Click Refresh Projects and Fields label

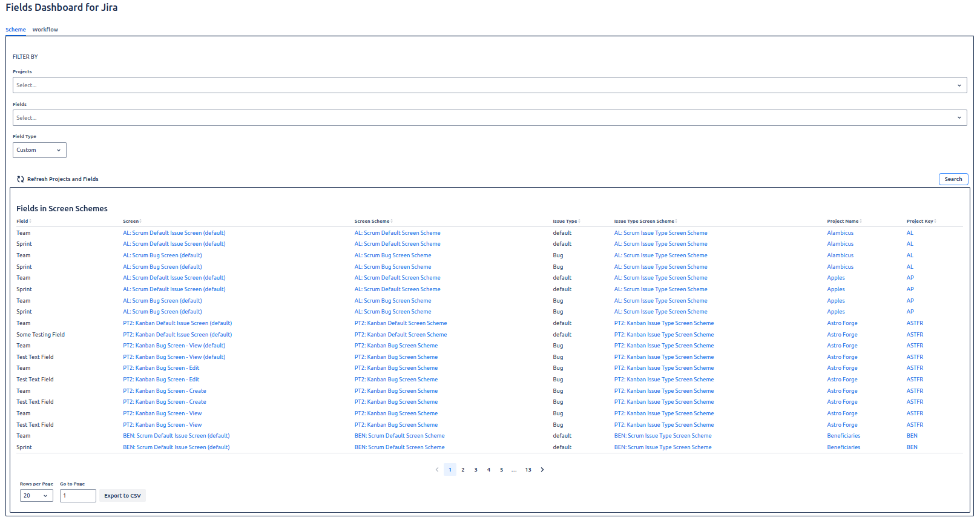pyautogui.click(x=63, y=179)
